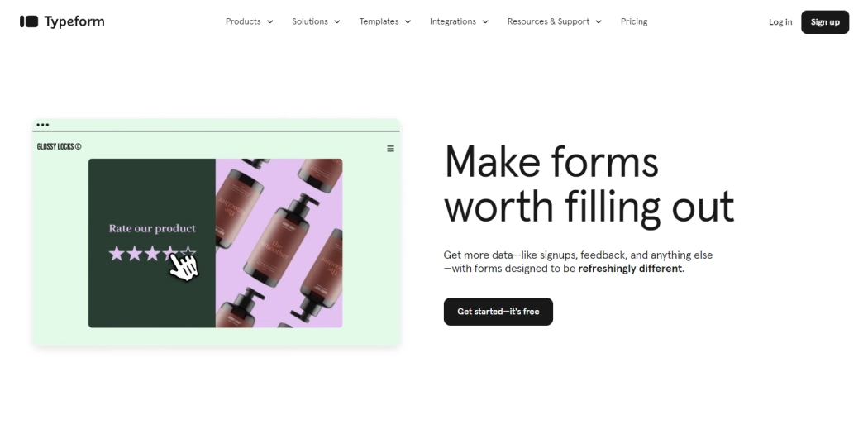Expand the Solutions dropdown chevron
This screenshot has height=434, width=868.
click(x=337, y=21)
